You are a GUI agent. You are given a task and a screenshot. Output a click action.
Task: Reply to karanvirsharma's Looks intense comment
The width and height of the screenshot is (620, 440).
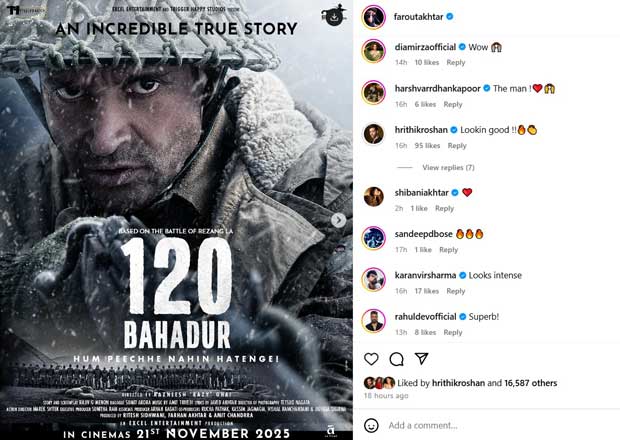456,291
